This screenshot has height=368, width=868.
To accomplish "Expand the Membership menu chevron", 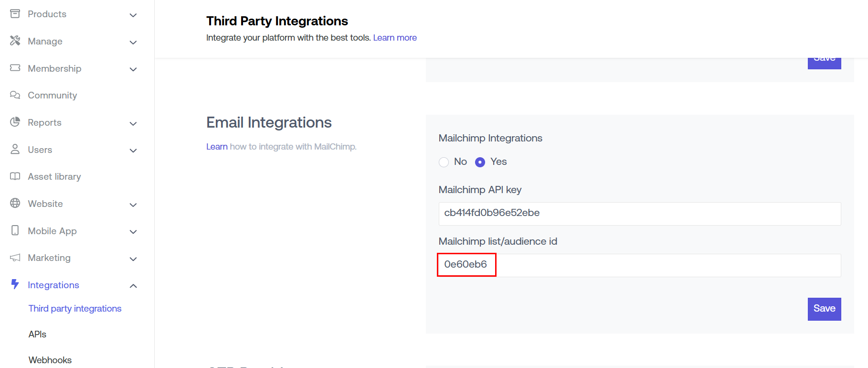I will pyautogui.click(x=133, y=69).
